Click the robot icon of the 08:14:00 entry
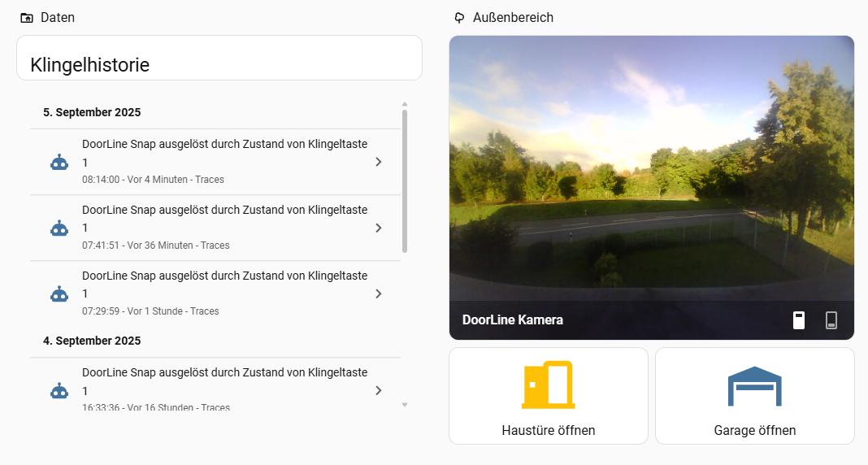Screen dimensions: 868x465 (59, 162)
